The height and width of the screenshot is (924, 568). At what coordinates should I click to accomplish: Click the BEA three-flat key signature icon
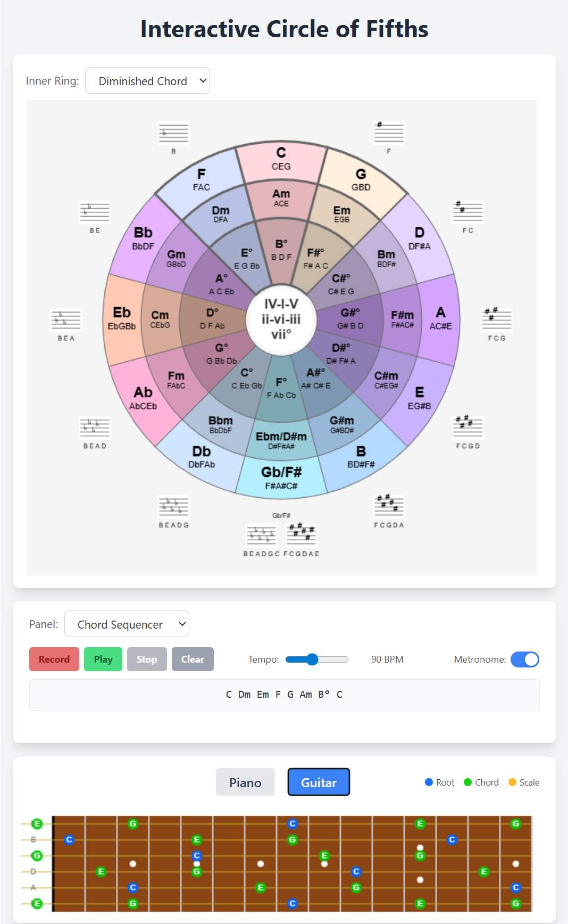pos(66,319)
